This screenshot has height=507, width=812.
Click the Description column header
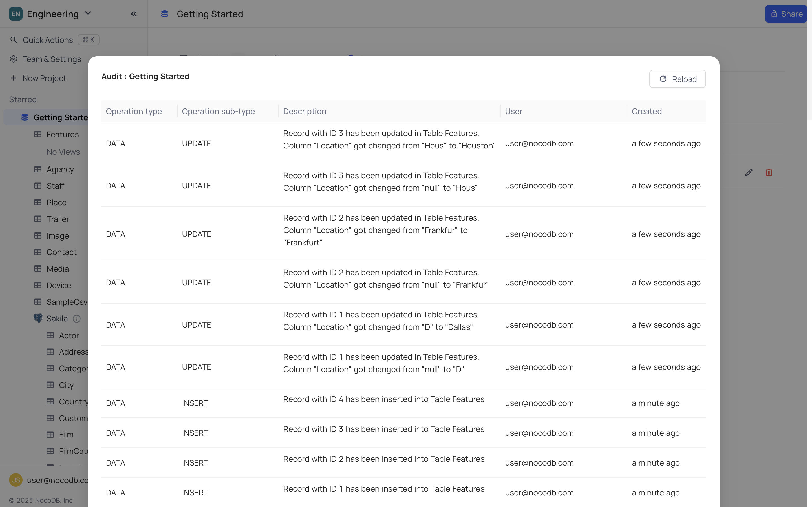coord(304,111)
